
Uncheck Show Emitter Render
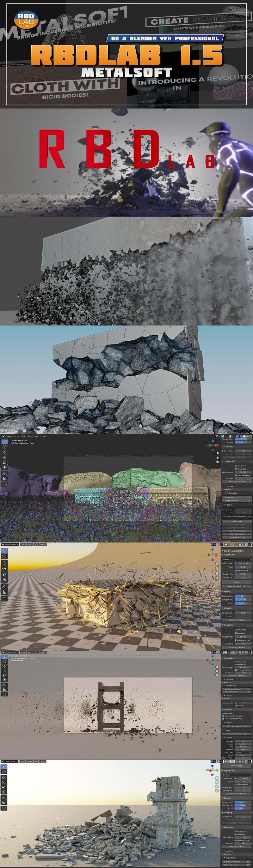(x=223, y=719)
